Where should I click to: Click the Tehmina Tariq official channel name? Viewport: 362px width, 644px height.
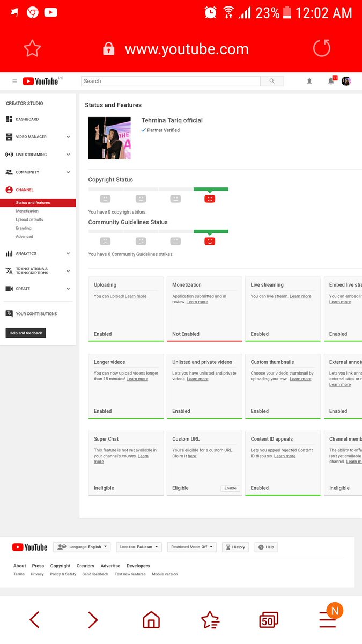click(x=172, y=120)
